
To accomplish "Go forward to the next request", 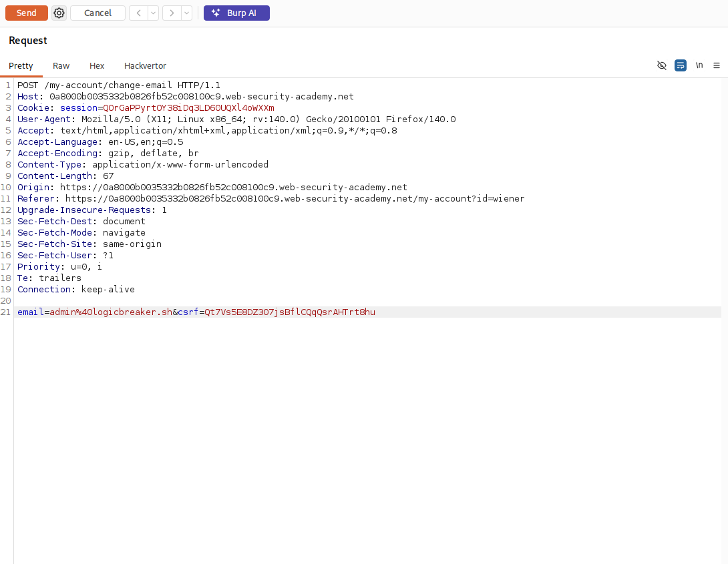I will coord(172,13).
